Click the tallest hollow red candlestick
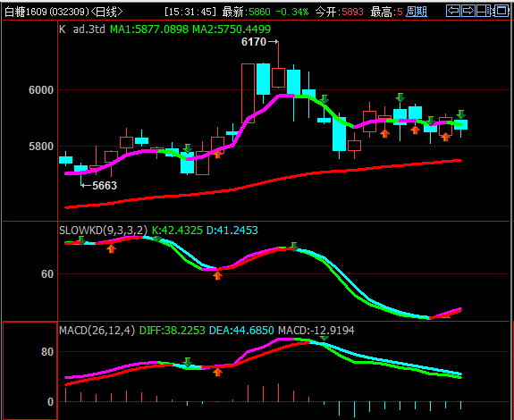This screenshot has width=514, height=420. (x=249, y=93)
